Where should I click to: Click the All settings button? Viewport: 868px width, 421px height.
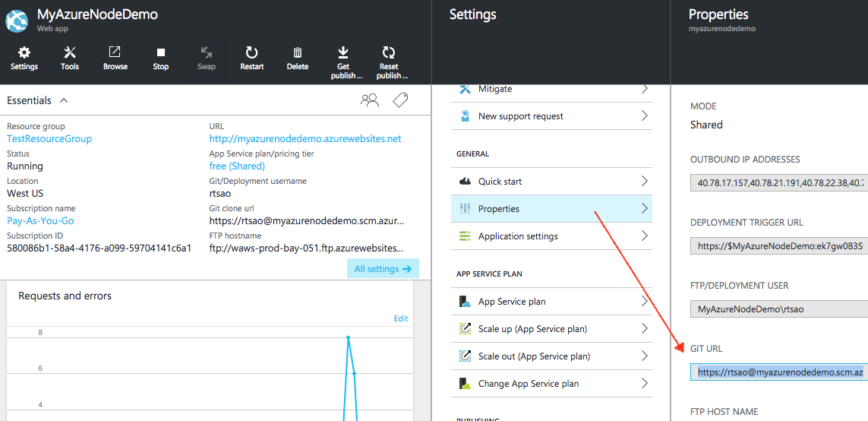[x=383, y=269]
